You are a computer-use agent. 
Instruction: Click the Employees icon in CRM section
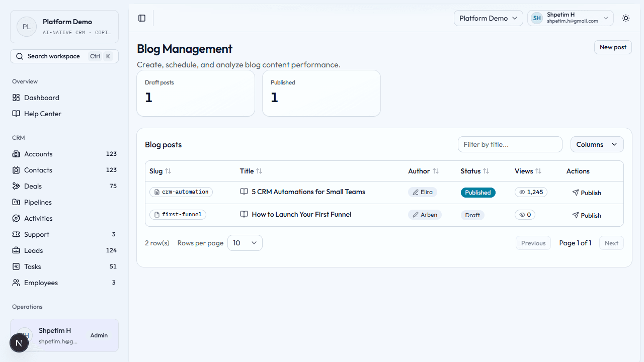click(16, 283)
